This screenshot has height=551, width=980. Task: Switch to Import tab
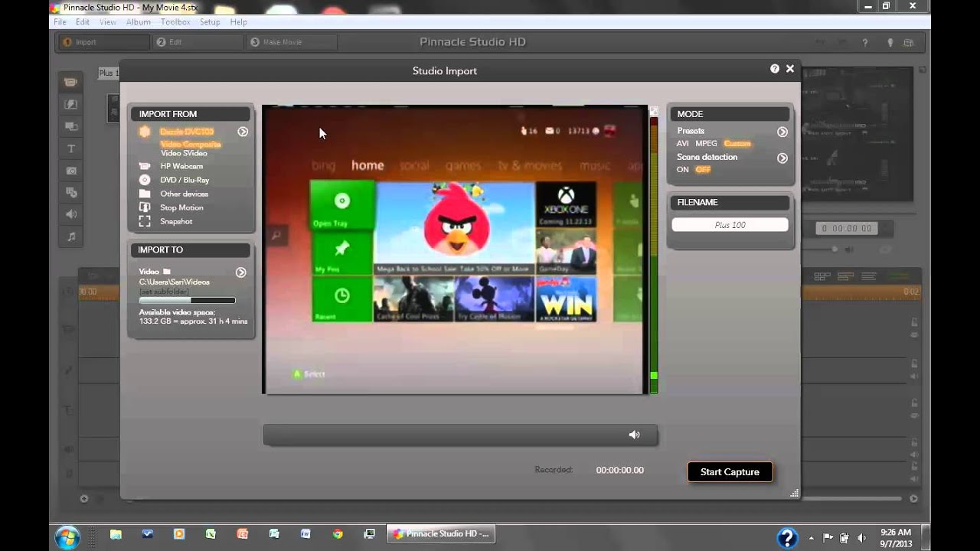tap(103, 42)
